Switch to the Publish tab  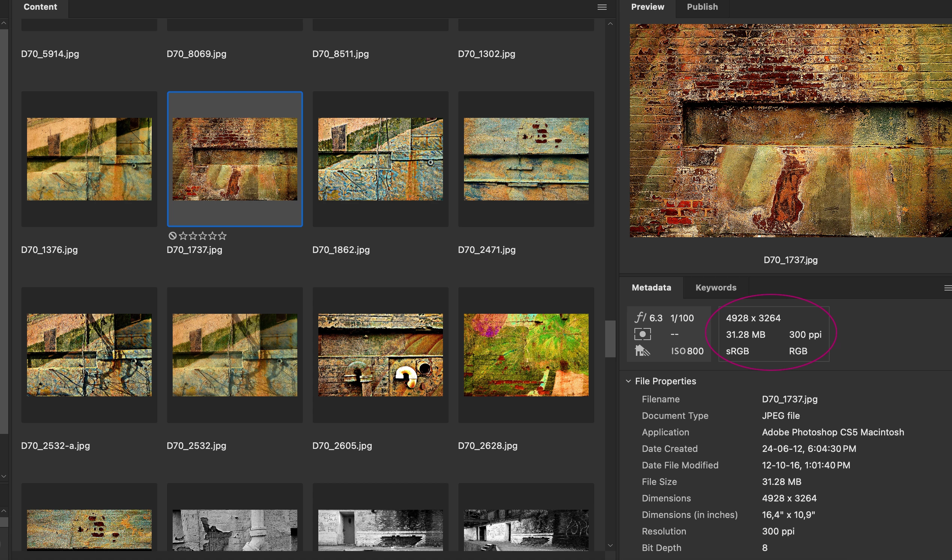pos(702,7)
